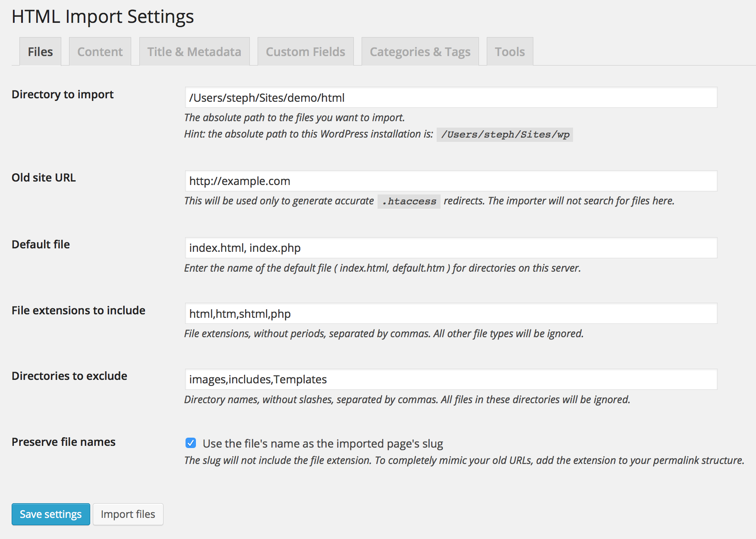Click the .htaccess code text

(409, 201)
